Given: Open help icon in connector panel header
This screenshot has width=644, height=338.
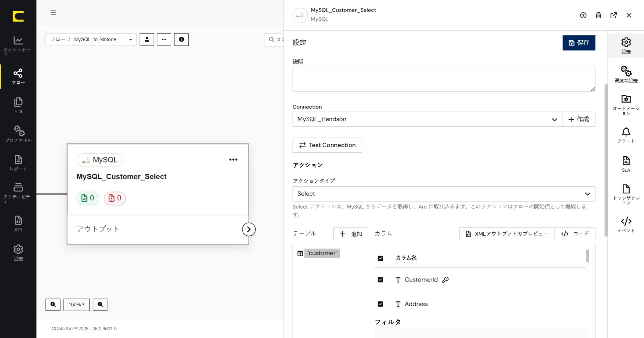Looking at the screenshot, I should 583,15.
